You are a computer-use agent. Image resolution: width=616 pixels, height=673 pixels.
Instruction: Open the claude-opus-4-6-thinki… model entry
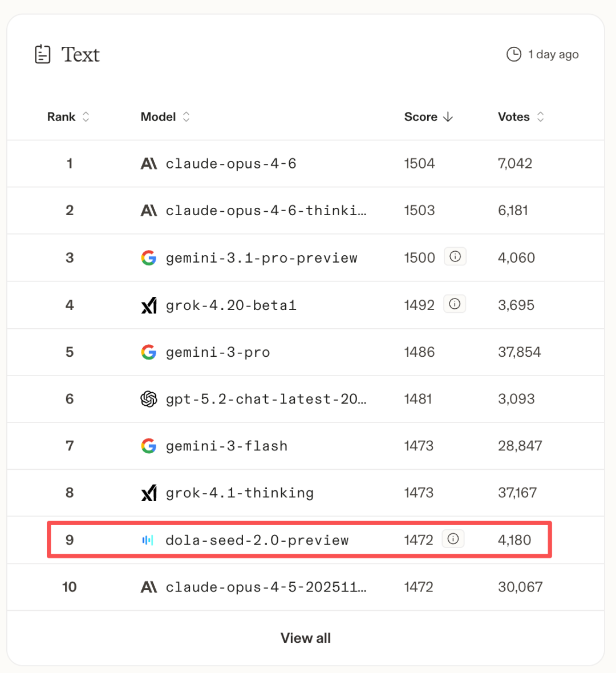pos(266,211)
